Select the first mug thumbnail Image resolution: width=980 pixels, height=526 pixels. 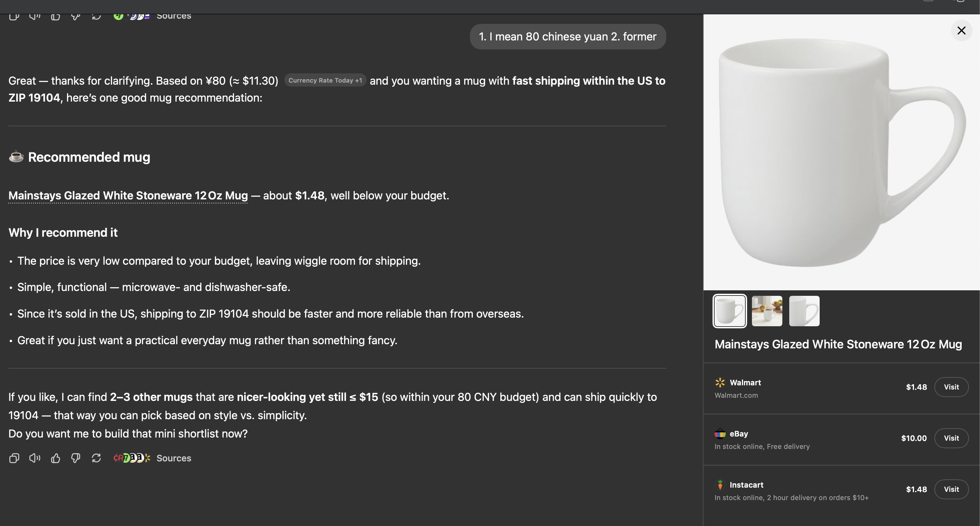pyautogui.click(x=729, y=311)
